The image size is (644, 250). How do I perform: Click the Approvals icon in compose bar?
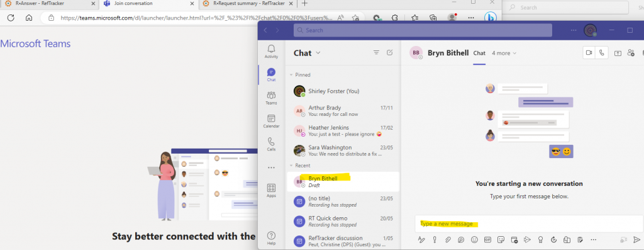point(554,239)
